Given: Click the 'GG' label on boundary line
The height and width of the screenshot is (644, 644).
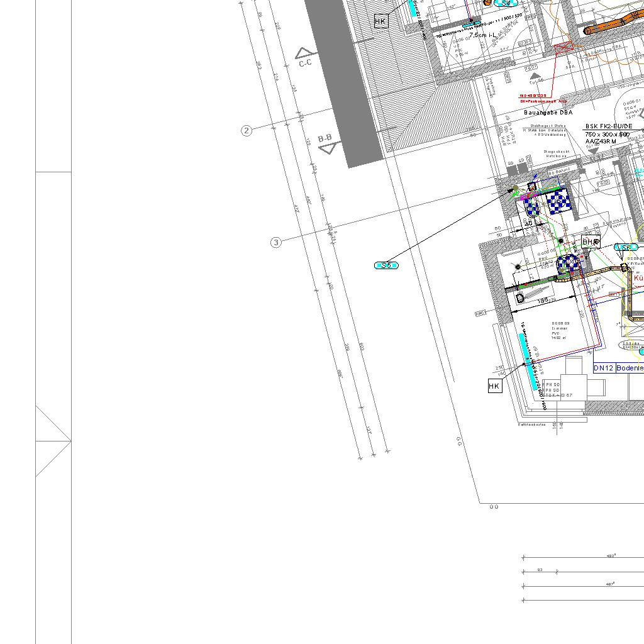Looking at the screenshot, I should 459,441.
